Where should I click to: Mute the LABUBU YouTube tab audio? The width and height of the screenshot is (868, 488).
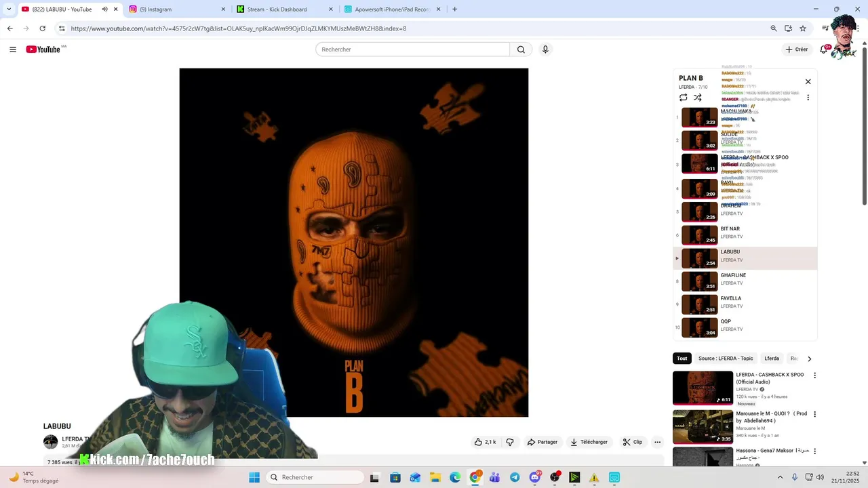click(104, 9)
